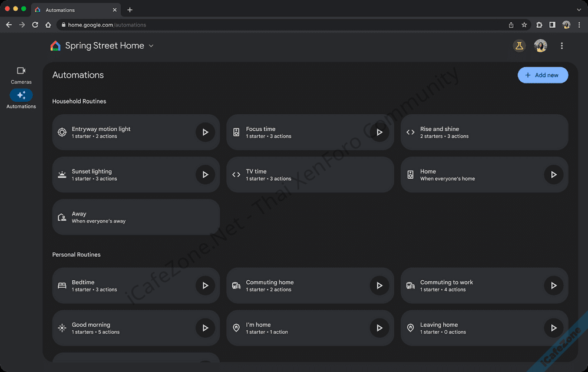The image size is (588, 372).
Task: Expand the Spring Street Home dropdown
Action: coord(151,46)
